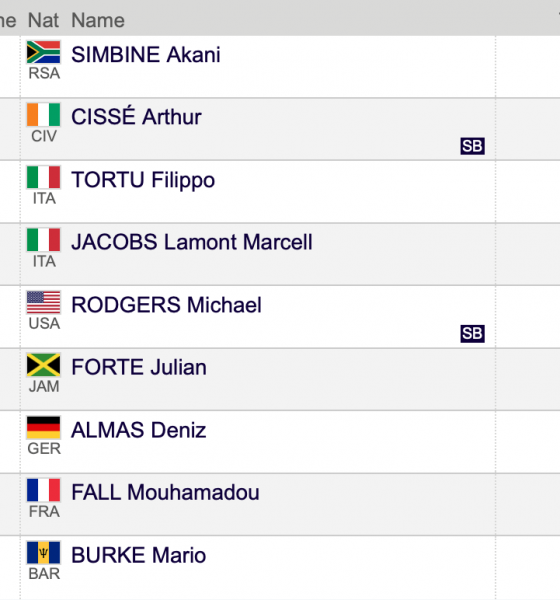Select TORTU Filippo name link
The height and width of the screenshot is (600, 560).
point(143,180)
